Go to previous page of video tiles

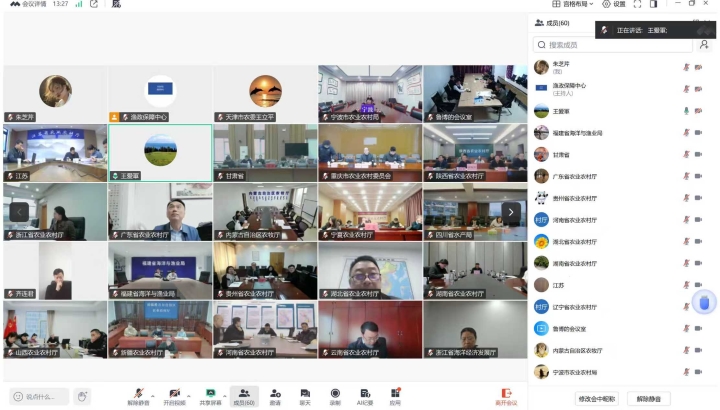pos(19,211)
